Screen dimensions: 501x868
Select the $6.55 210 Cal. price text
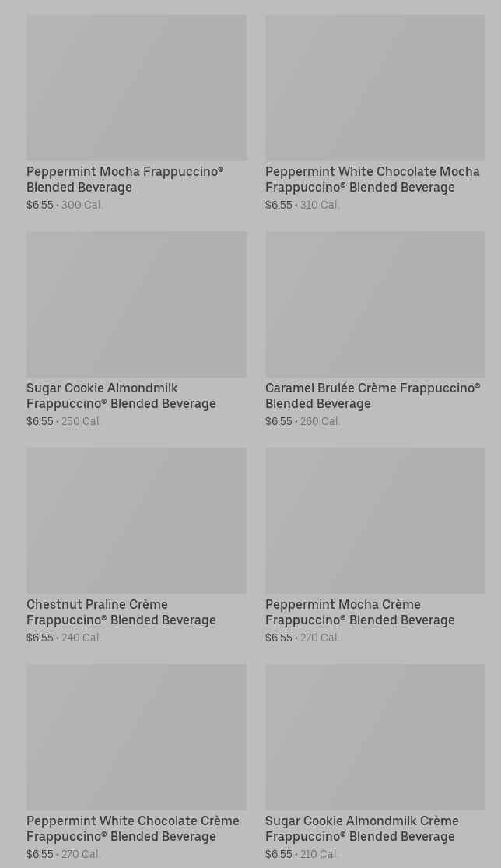pos(302,855)
